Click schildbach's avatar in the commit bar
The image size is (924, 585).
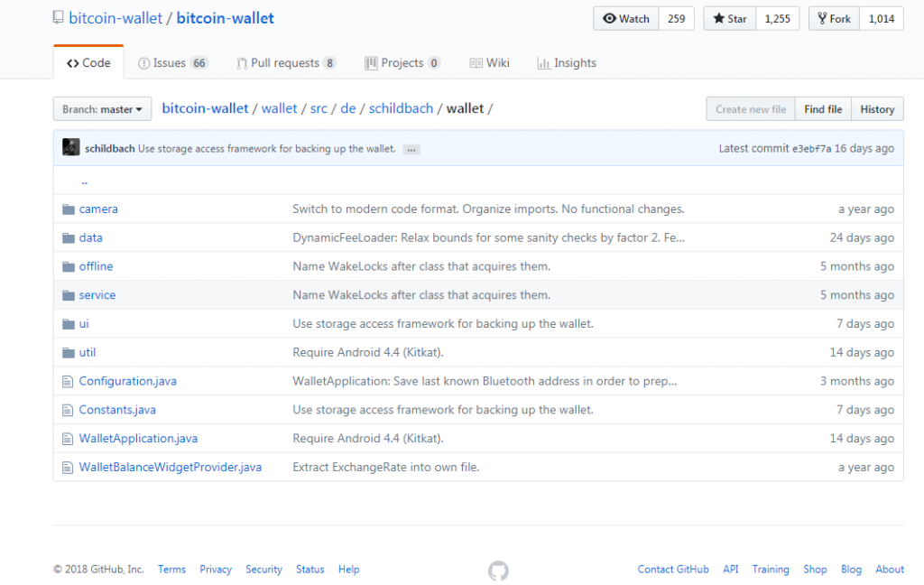(x=70, y=147)
